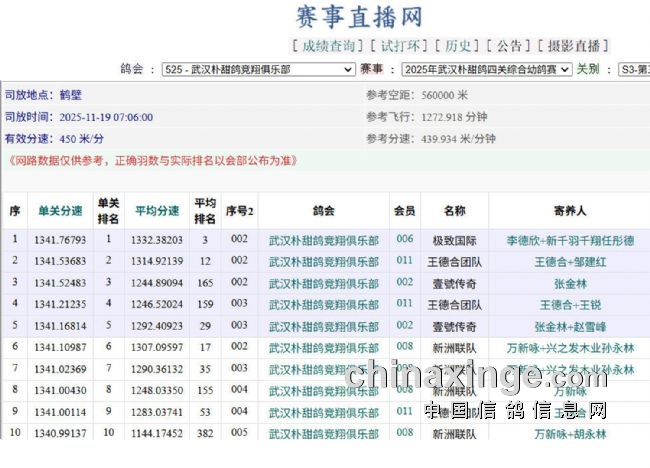Click 万新咏+胡永林 keeper in row 10
The height and width of the screenshot is (468, 650).
tap(570, 434)
